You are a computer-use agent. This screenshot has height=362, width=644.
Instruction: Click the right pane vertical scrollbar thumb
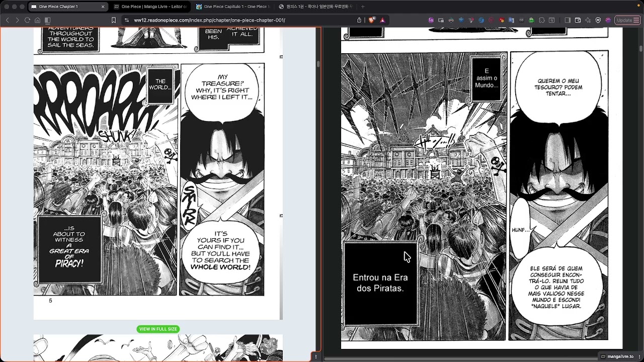[x=641, y=49]
